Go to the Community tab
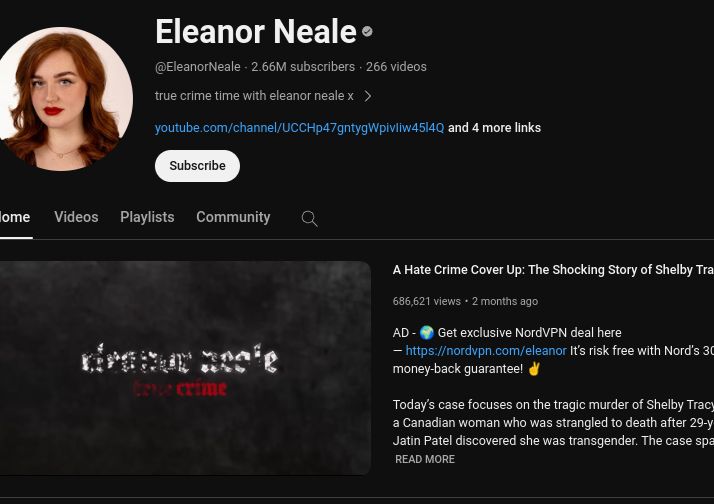The height and width of the screenshot is (504, 714). (233, 217)
